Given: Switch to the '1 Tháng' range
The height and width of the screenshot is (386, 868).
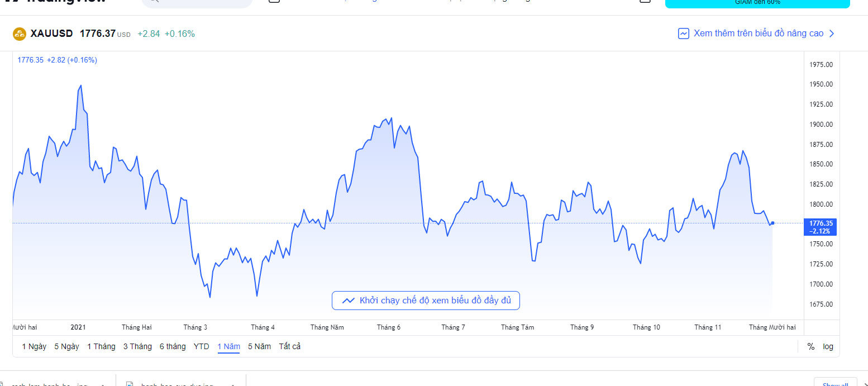Looking at the screenshot, I should (x=101, y=346).
